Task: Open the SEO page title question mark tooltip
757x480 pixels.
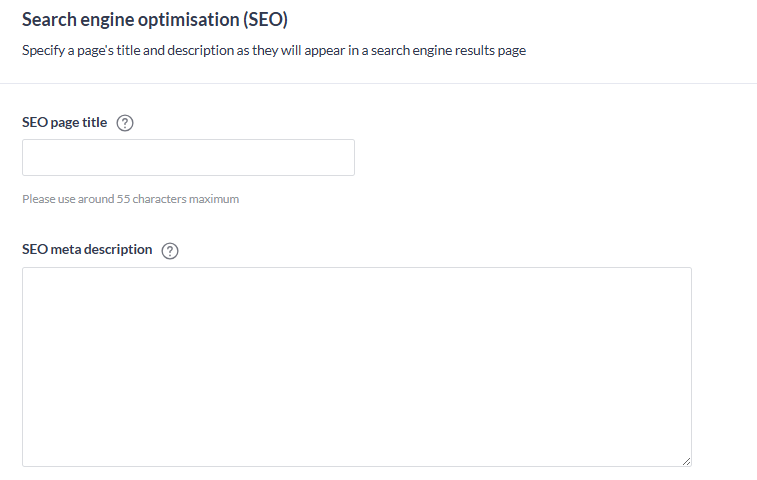Action: [125, 124]
